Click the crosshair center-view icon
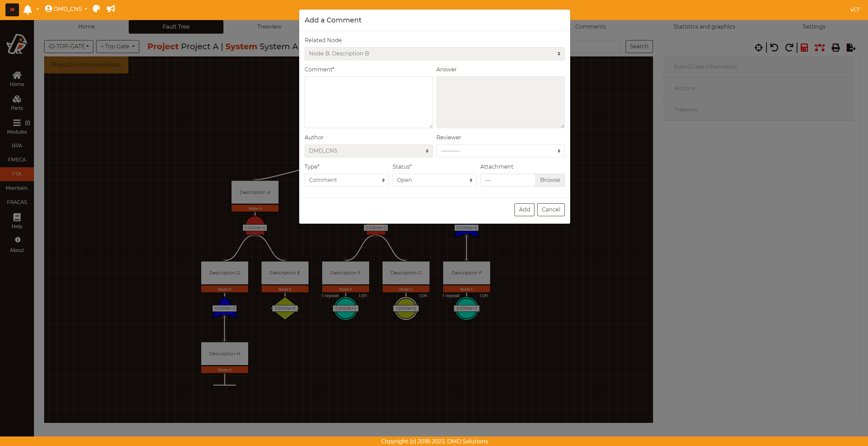Image resolution: width=868 pixels, height=446 pixels. (758, 48)
